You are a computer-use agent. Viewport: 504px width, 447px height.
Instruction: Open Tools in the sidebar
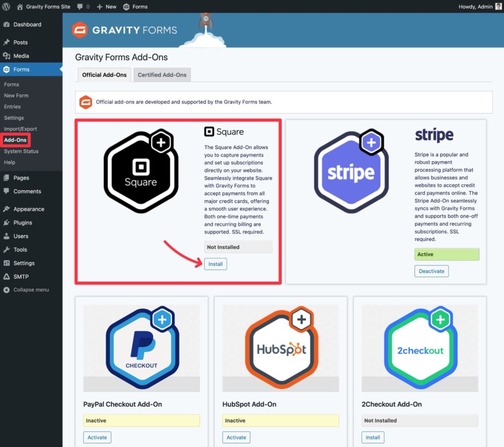[20, 249]
